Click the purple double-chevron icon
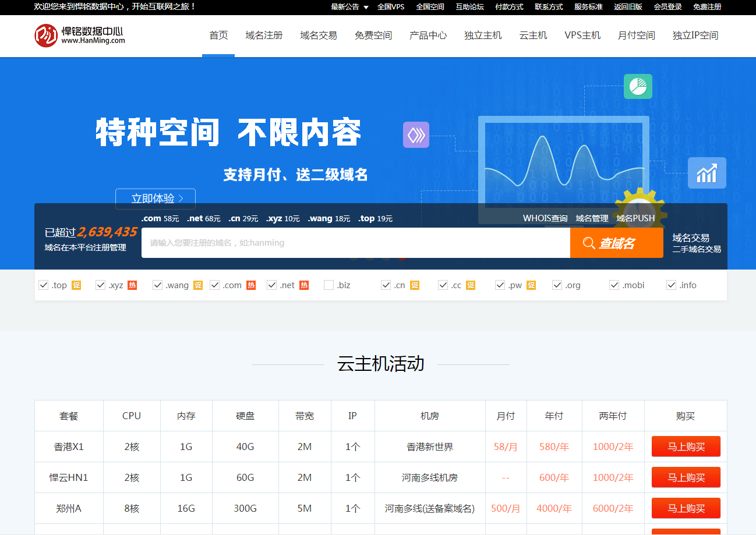This screenshot has width=756, height=535. [x=416, y=134]
